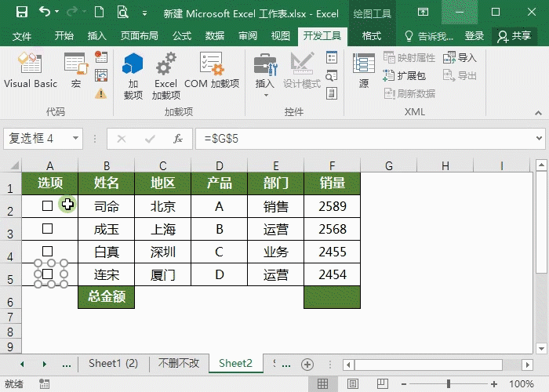The image size is (549, 392).
Task: Open print preview from the quick access toolbar
Action: click(122, 13)
